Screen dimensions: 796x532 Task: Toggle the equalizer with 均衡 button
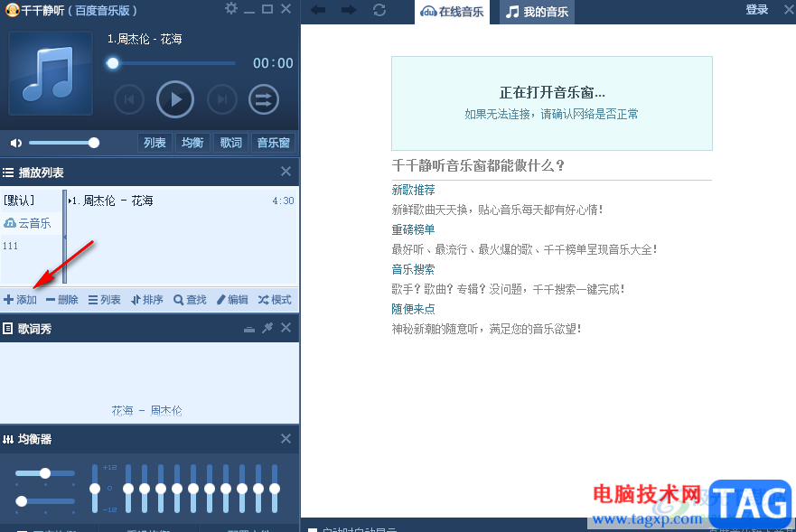coord(193,143)
